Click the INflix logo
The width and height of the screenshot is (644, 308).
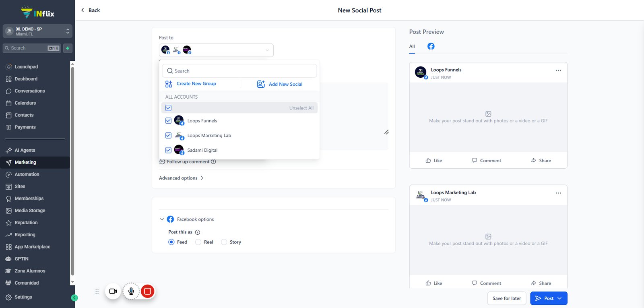(x=37, y=13)
